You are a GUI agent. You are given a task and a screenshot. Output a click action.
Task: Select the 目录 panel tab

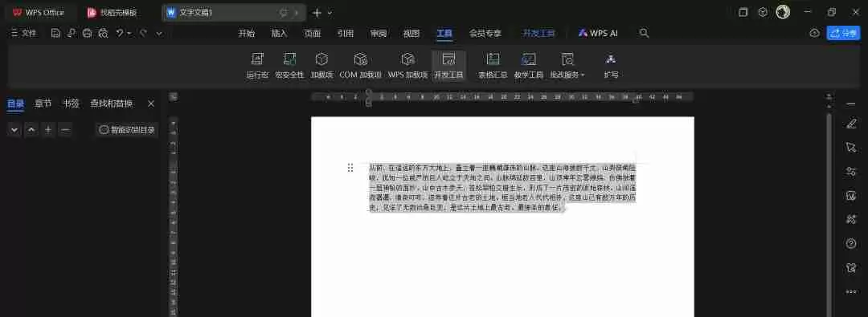click(x=15, y=104)
